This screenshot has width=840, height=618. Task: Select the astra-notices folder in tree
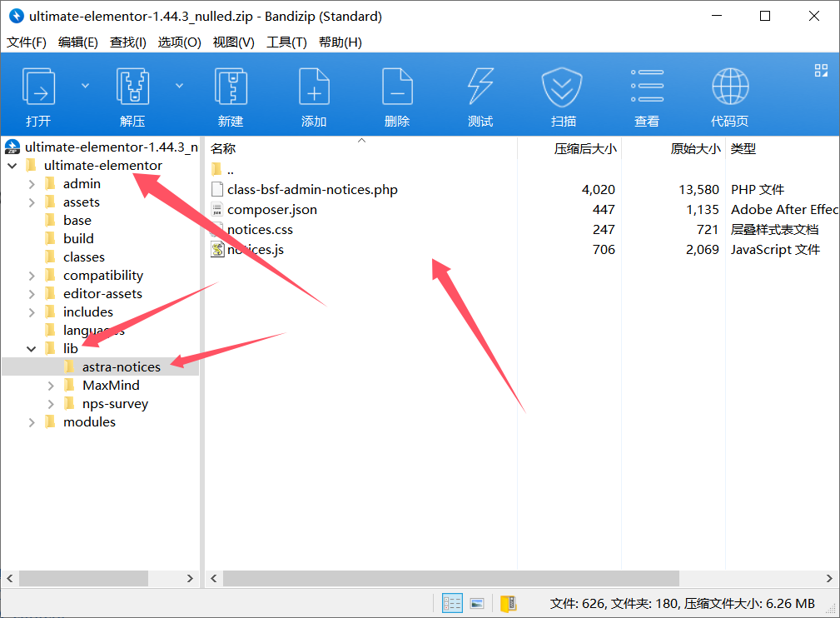coord(121,367)
